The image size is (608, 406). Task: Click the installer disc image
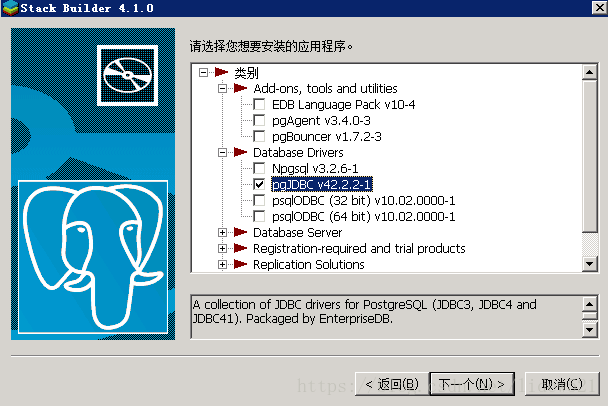tap(128, 75)
